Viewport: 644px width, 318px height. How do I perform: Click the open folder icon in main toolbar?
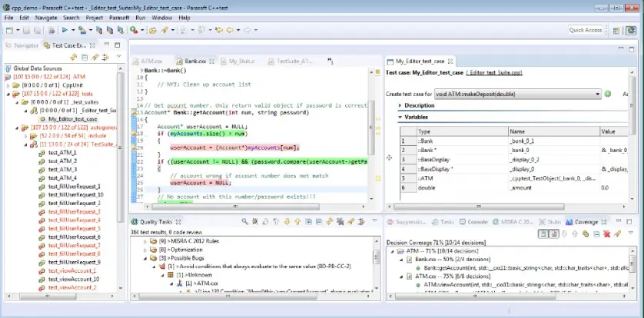153,30
